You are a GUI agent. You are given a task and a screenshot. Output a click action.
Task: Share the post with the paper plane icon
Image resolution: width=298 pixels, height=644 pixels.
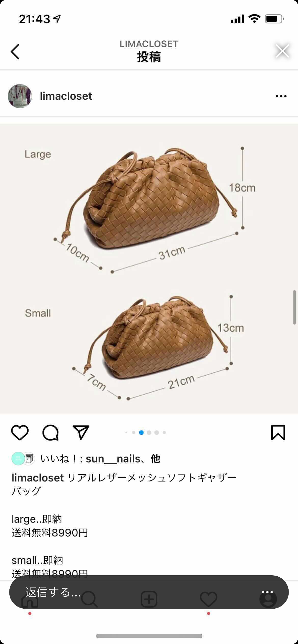81,432
